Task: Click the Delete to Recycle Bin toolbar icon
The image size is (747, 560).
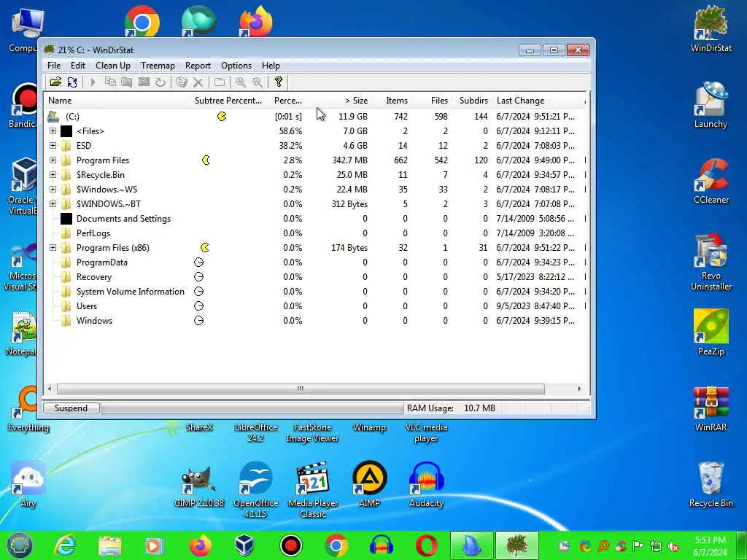Action: pyautogui.click(x=182, y=82)
